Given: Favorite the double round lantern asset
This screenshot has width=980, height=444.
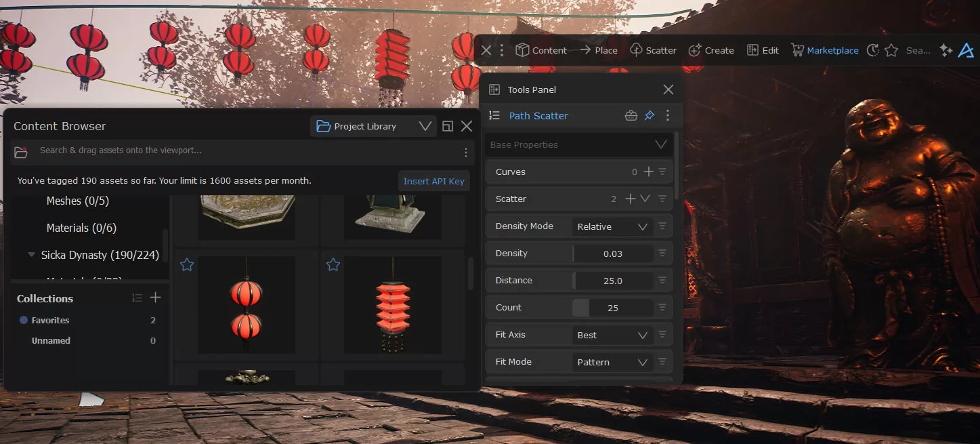Looking at the screenshot, I should click(187, 265).
